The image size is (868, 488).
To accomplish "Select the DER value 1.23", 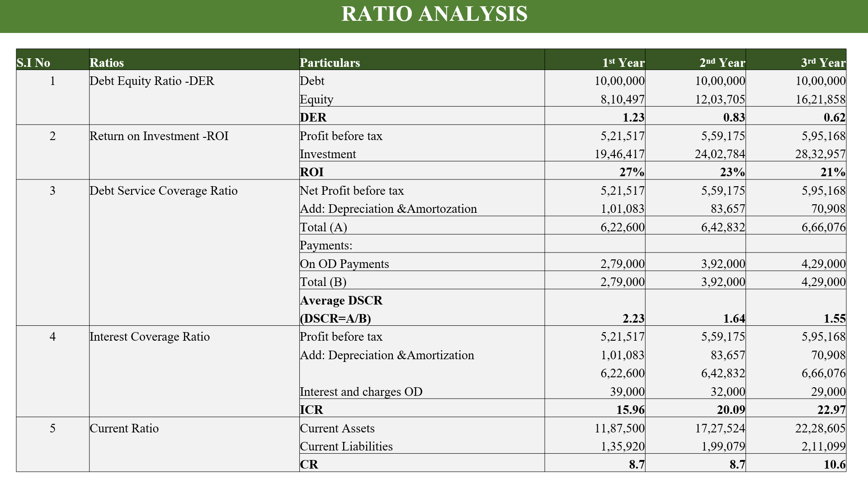I will (633, 117).
